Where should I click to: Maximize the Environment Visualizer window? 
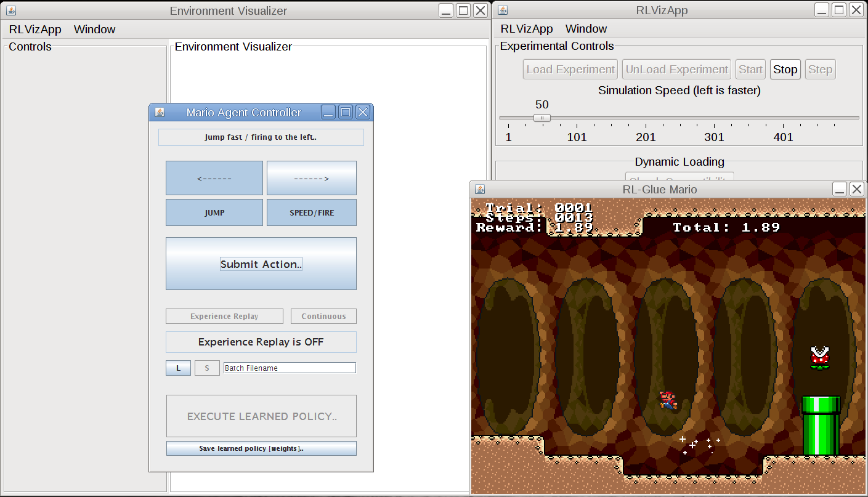pos(463,10)
